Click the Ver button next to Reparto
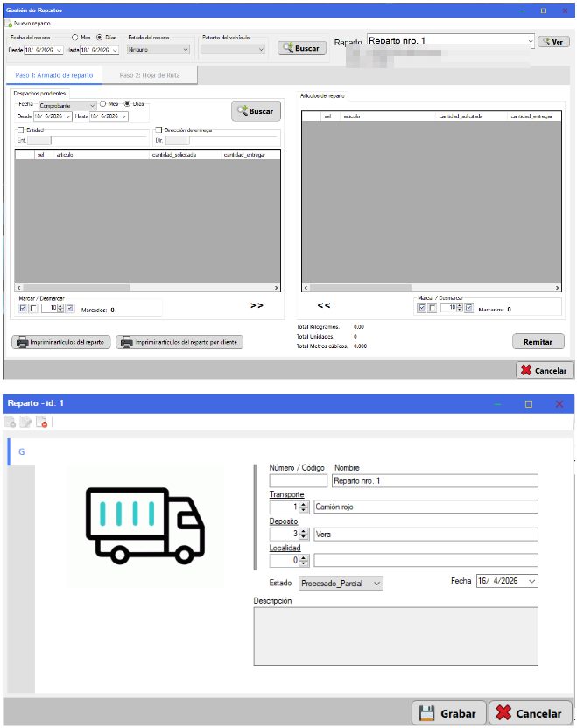This screenshot has height=728, width=577. click(x=553, y=42)
